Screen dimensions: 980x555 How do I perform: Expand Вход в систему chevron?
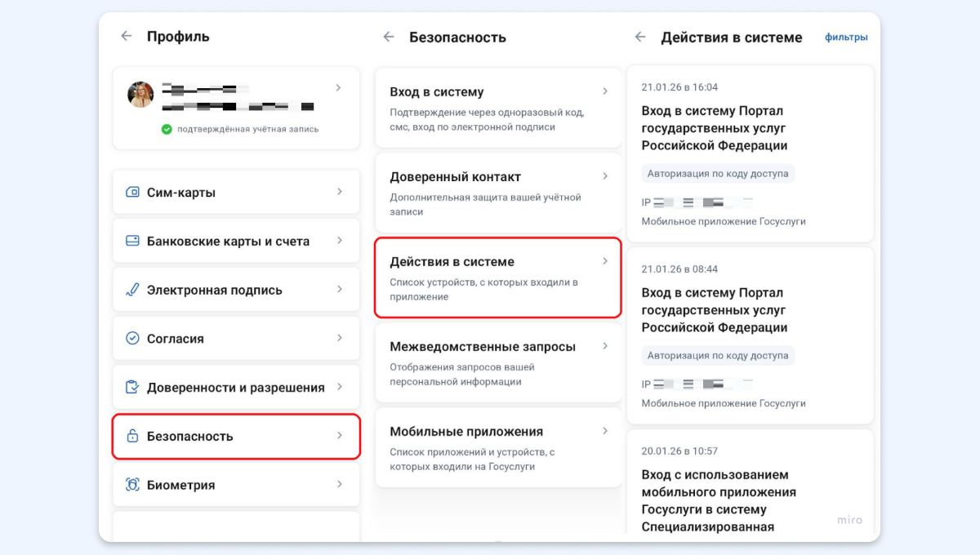pyautogui.click(x=605, y=91)
